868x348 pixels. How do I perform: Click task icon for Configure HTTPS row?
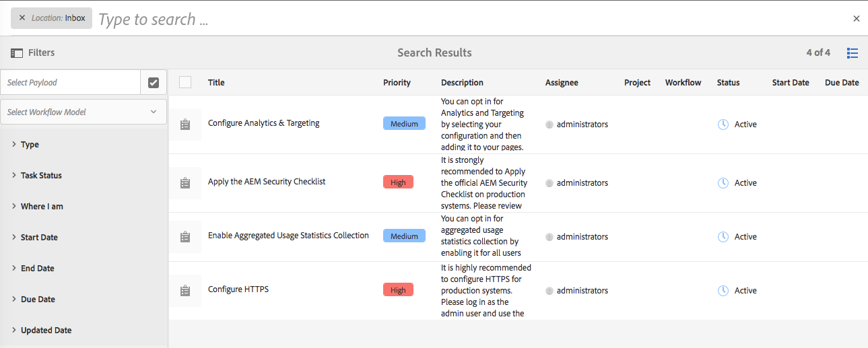click(185, 291)
